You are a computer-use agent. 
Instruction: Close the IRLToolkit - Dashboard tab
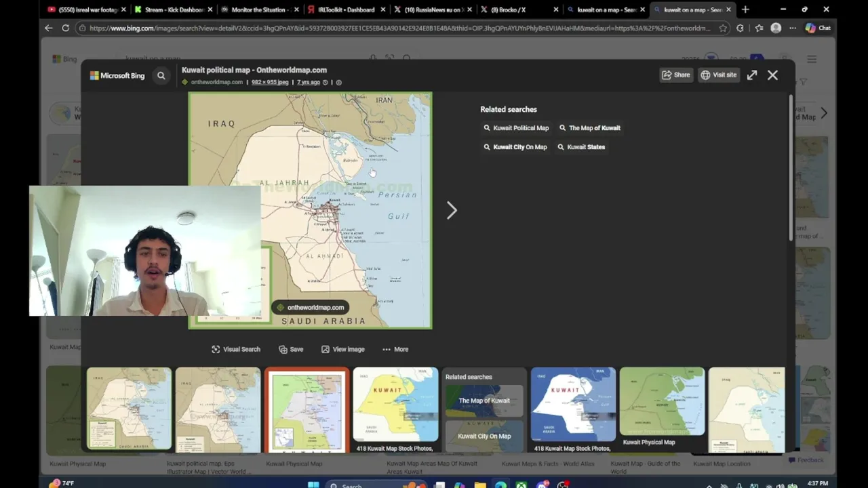[x=382, y=9]
